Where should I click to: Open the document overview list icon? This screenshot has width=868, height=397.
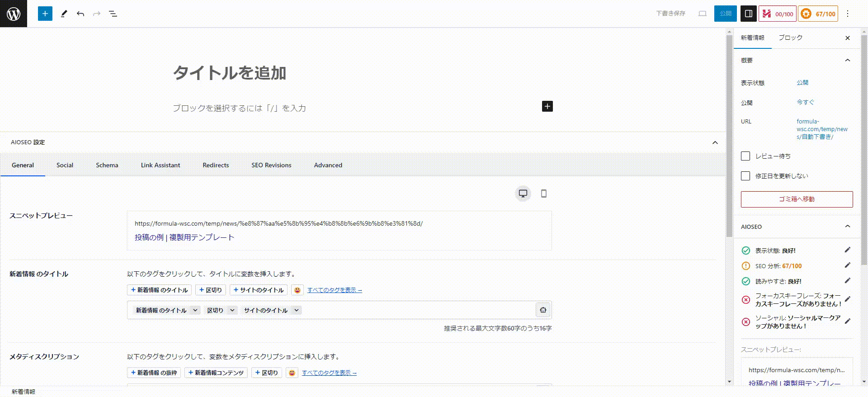(113, 14)
